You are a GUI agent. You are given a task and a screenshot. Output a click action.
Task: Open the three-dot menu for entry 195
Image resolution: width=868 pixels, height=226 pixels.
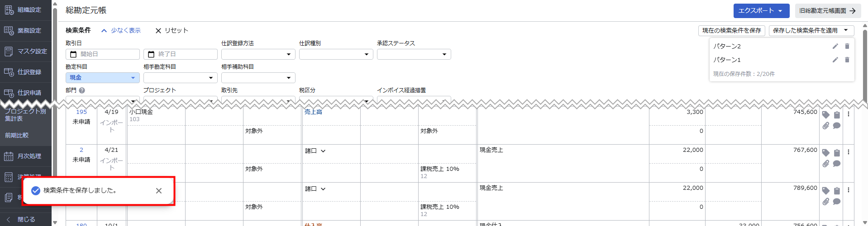(x=849, y=114)
